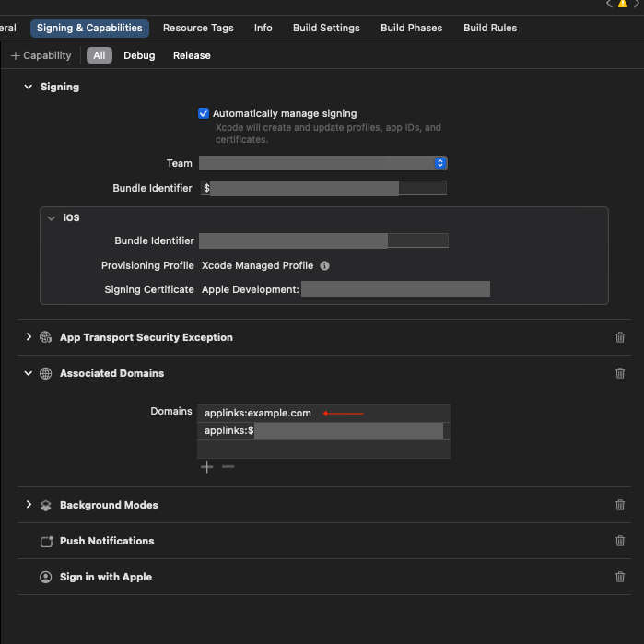Add a new capability with + Capability
The width and height of the screenshot is (644, 644).
[x=41, y=55]
